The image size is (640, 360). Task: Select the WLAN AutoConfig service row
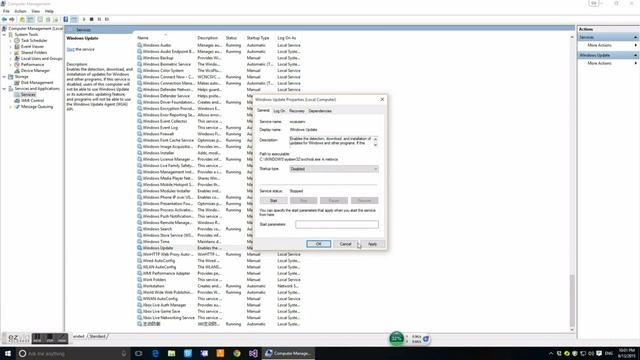pos(219,267)
